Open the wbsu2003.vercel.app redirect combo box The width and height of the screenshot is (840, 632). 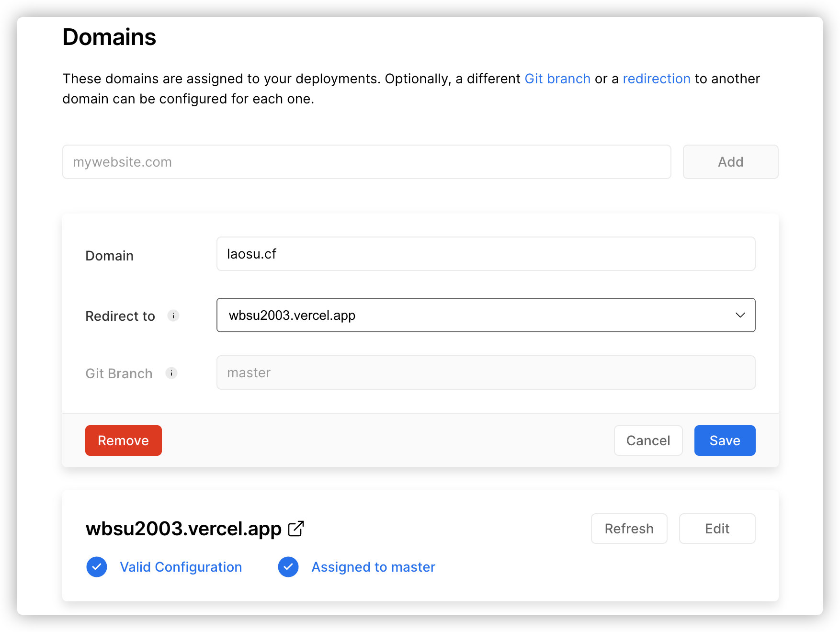click(486, 315)
